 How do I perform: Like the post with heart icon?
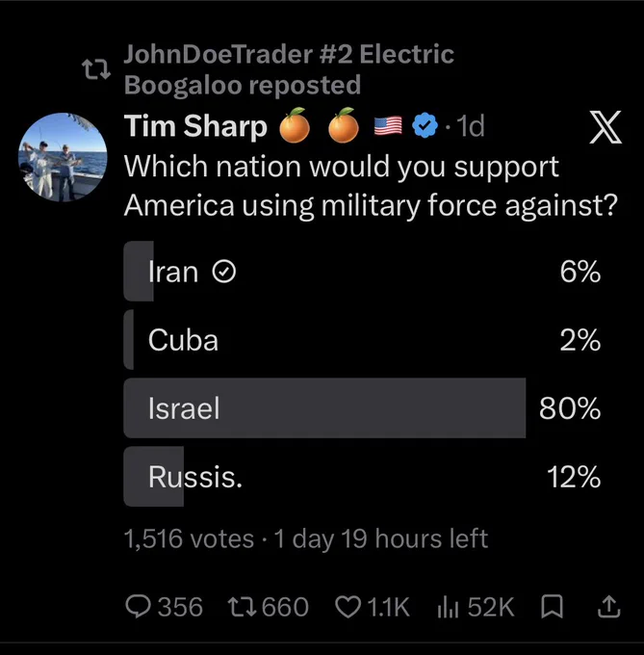[x=348, y=607]
